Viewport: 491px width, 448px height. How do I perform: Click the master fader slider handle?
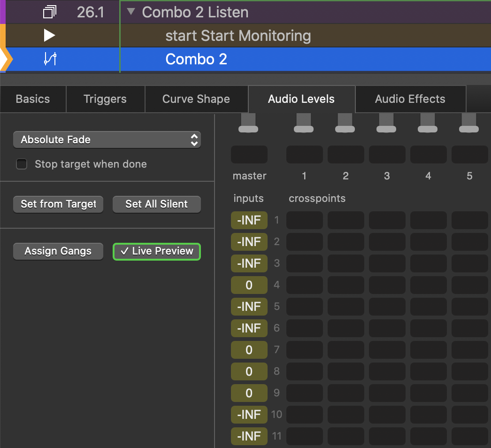249,129
